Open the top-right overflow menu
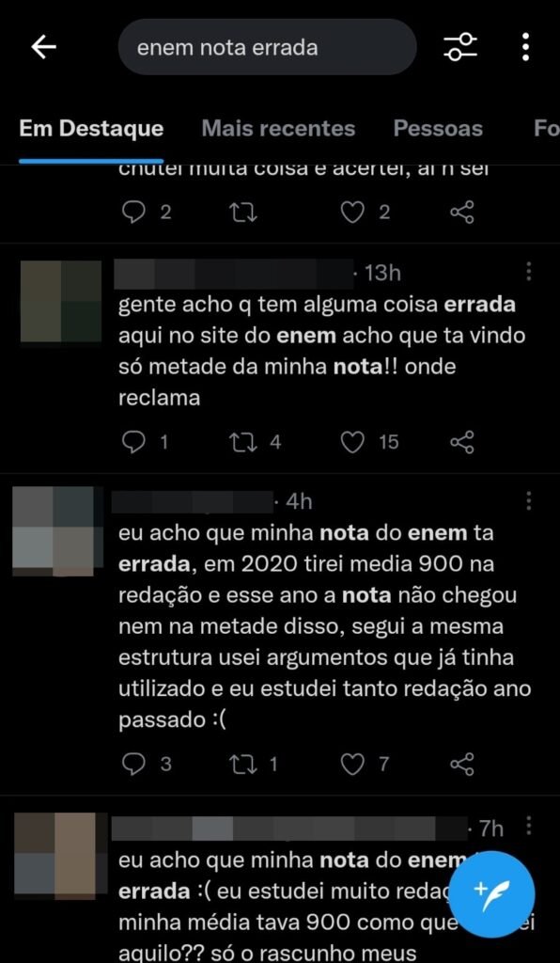560x963 pixels. tap(525, 47)
